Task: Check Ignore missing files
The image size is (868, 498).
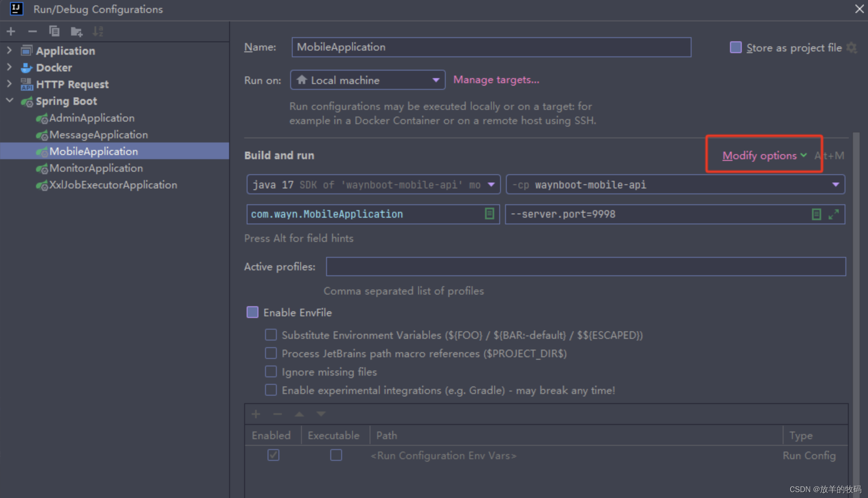Action: 271,371
